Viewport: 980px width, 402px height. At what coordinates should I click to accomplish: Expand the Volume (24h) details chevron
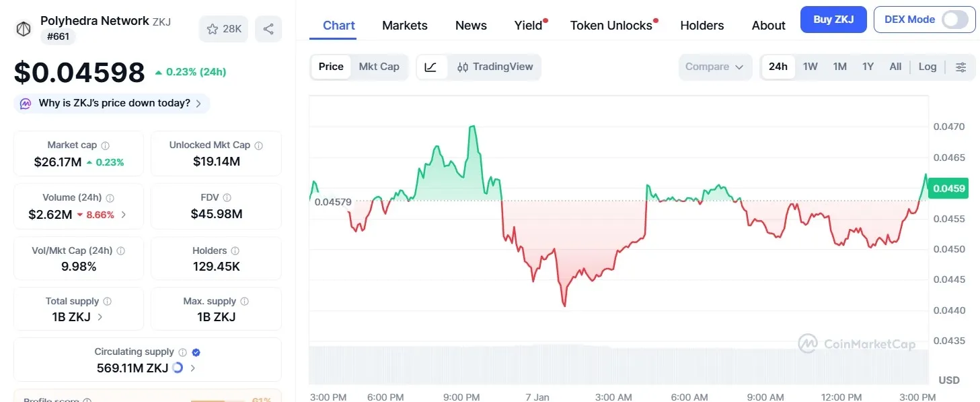click(125, 213)
